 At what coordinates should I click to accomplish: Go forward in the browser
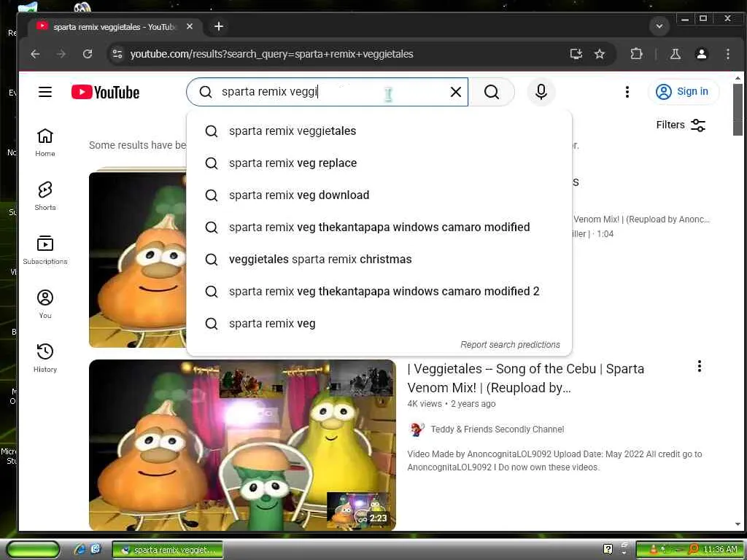point(61,54)
